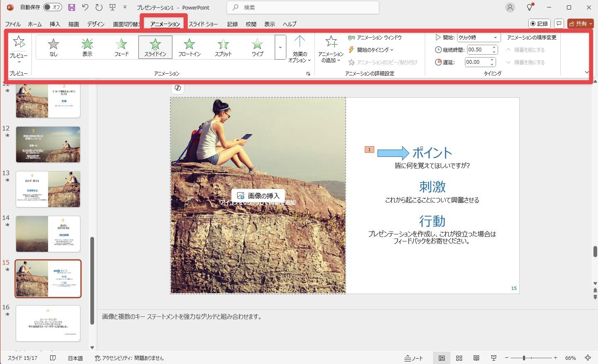598x364 pixels.
Task: Click the zoom slider handle
Action: tap(524, 358)
